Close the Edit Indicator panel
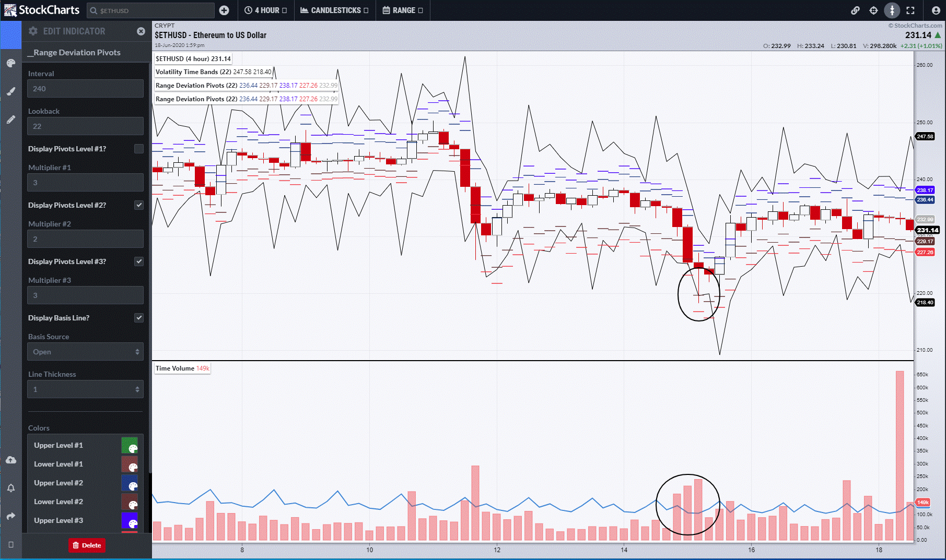The image size is (946, 560). pyautogui.click(x=141, y=31)
